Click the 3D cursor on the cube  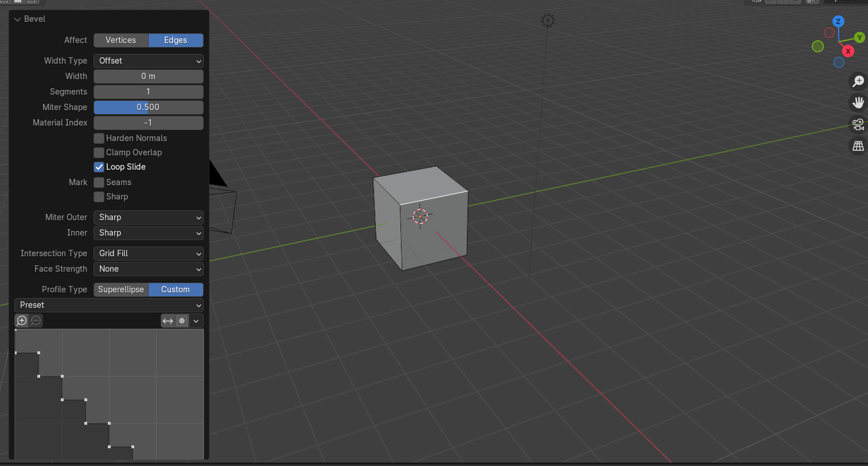click(420, 216)
